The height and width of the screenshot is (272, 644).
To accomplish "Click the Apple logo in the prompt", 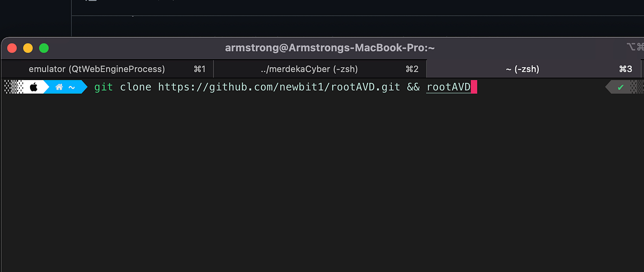I will 33,87.
